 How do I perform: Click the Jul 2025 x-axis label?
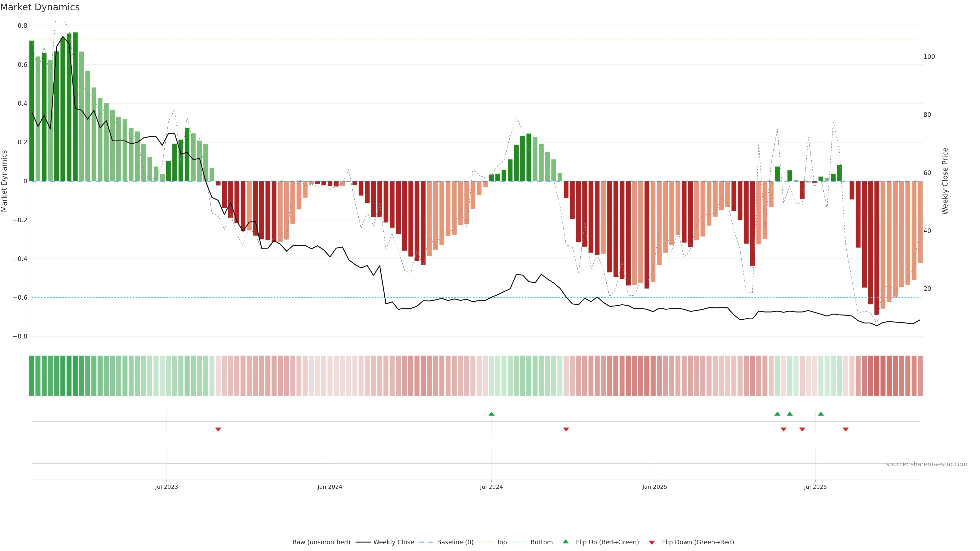point(815,487)
